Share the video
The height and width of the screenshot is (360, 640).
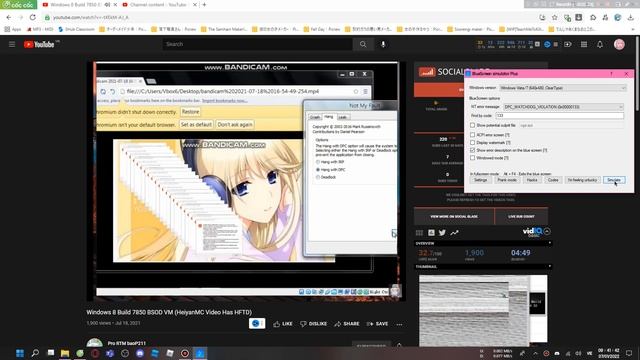[347, 324]
